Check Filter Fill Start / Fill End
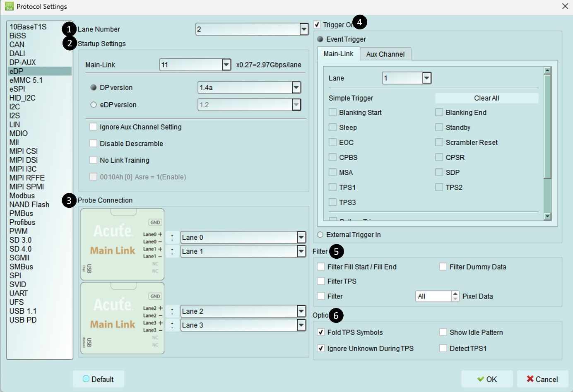The height and width of the screenshot is (392, 573). (321, 267)
